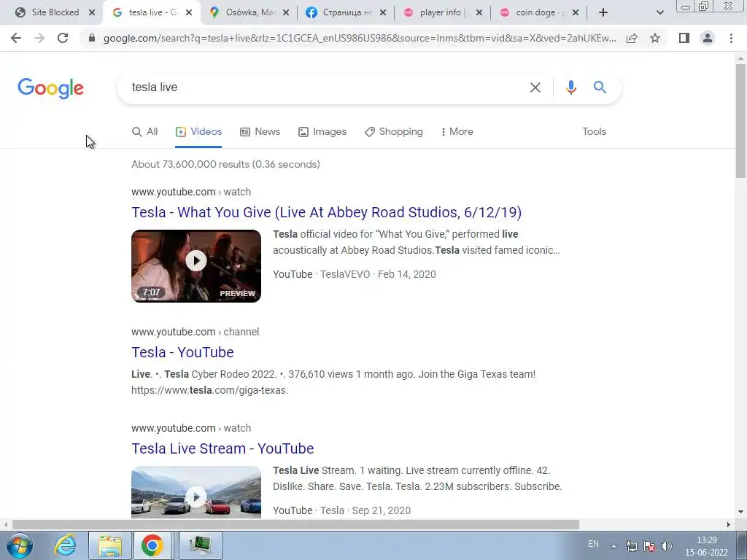Show hidden system tray icons
747x560 pixels.
[614, 546]
